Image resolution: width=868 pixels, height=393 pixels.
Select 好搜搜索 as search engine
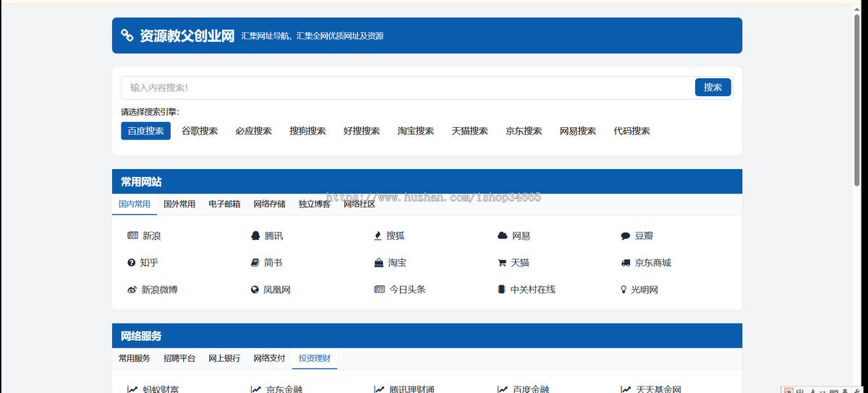click(362, 131)
